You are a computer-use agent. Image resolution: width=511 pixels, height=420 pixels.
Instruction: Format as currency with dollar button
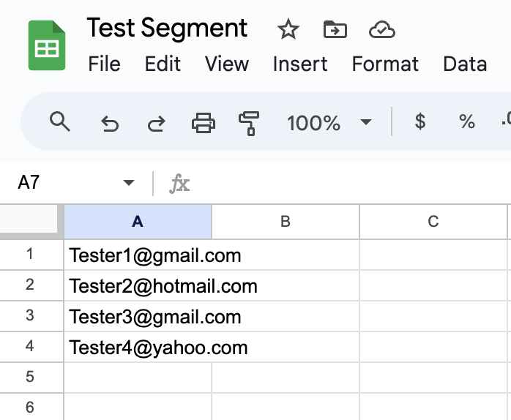click(420, 121)
